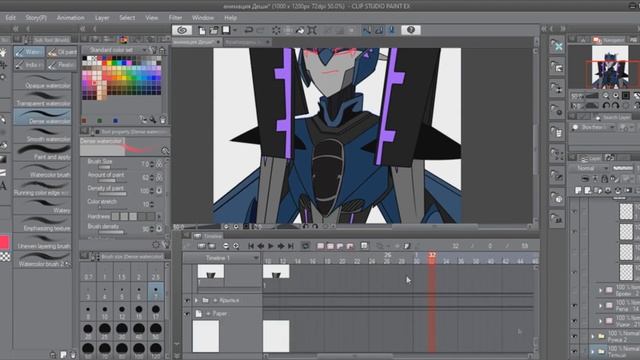Toggle the first Hardness square
This screenshot has height=360, width=640.
pyautogui.click(x=115, y=216)
